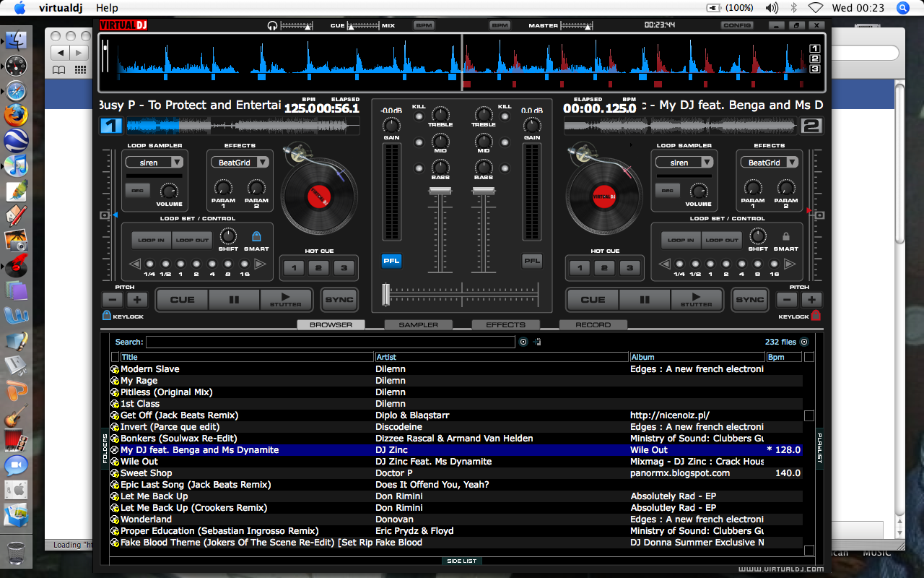Screen dimensions: 924x578
Task: Pause deck 2 playback
Action: tap(645, 300)
